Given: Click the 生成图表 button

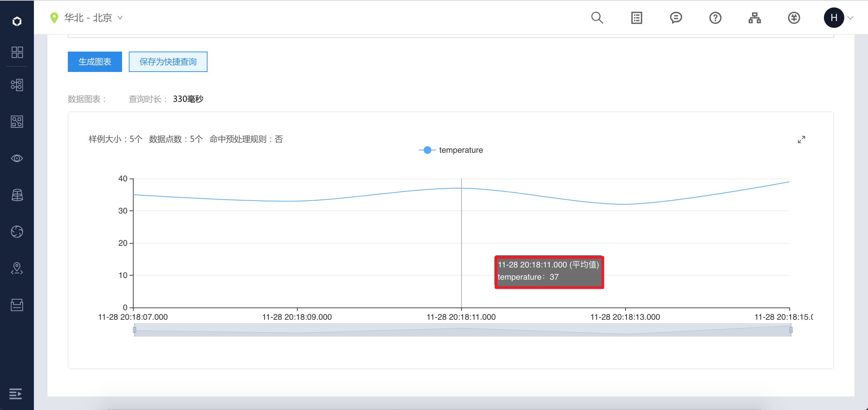Looking at the screenshot, I should click(x=95, y=62).
